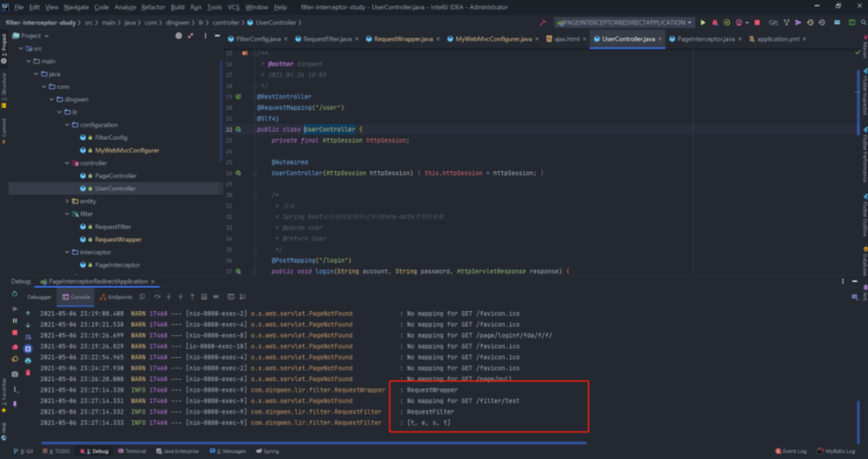Click console horizontal scrollbar
The image size is (868, 459).
point(313,443)
